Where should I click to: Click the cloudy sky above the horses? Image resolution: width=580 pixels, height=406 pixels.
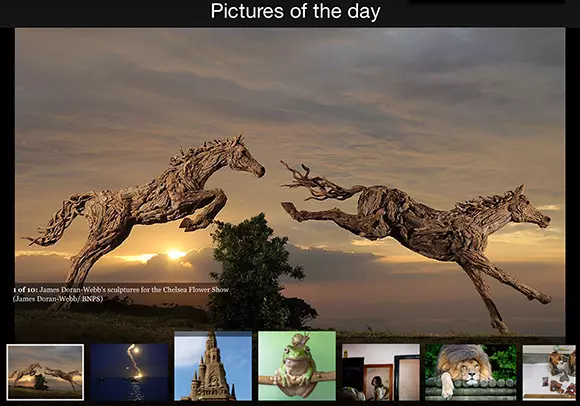[290, 81]
